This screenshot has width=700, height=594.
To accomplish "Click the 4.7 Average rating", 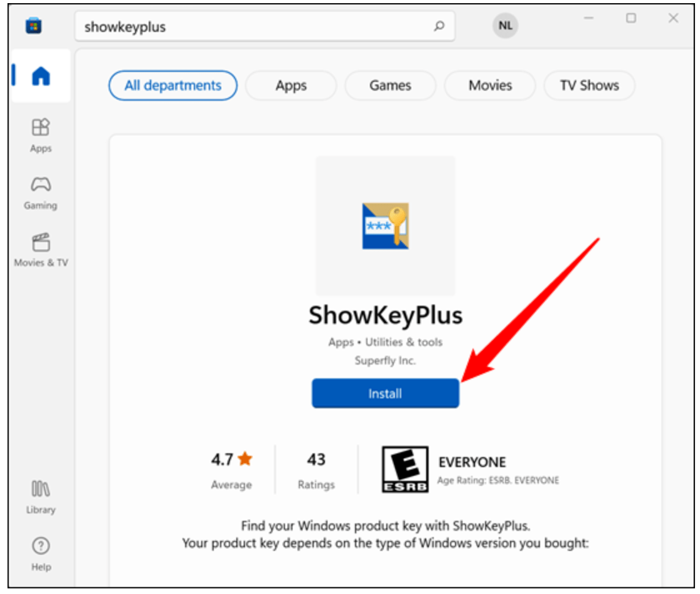I will (x=232, y=470).
